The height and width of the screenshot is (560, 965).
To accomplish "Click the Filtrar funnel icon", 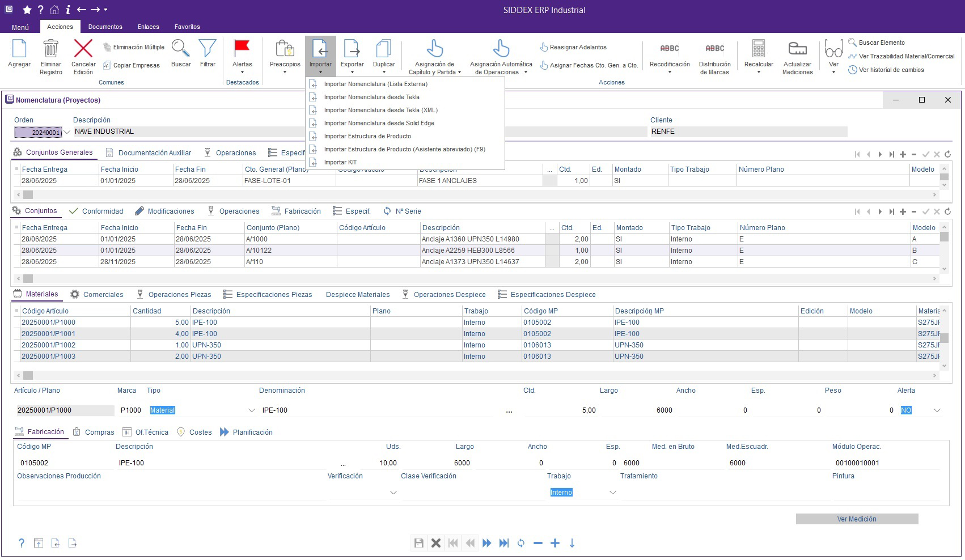I will pyautogui.click(x=208, y=49).
